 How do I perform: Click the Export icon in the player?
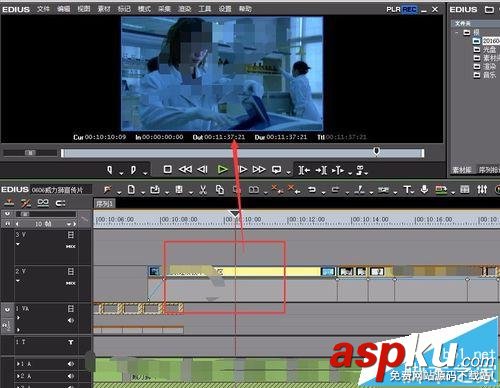coord(360,170)
